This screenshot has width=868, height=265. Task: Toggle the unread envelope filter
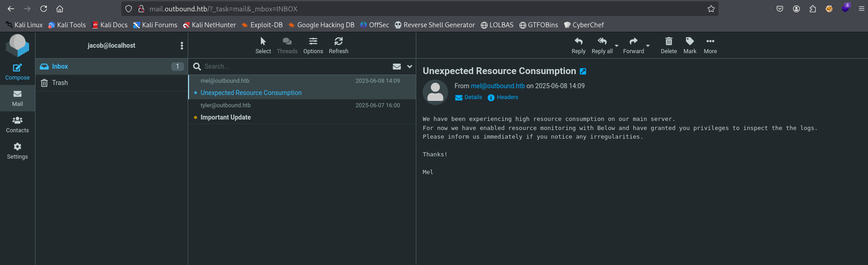pos(397,66)
